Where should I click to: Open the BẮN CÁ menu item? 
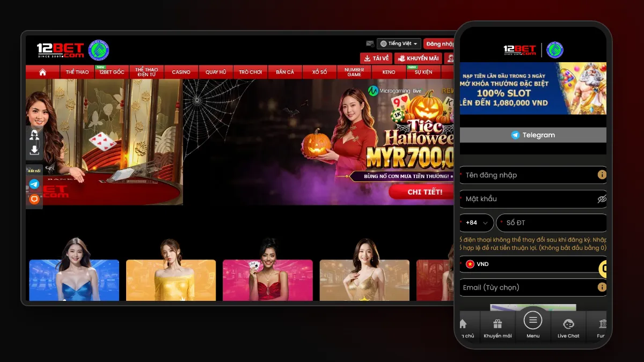tap(285, 72)
